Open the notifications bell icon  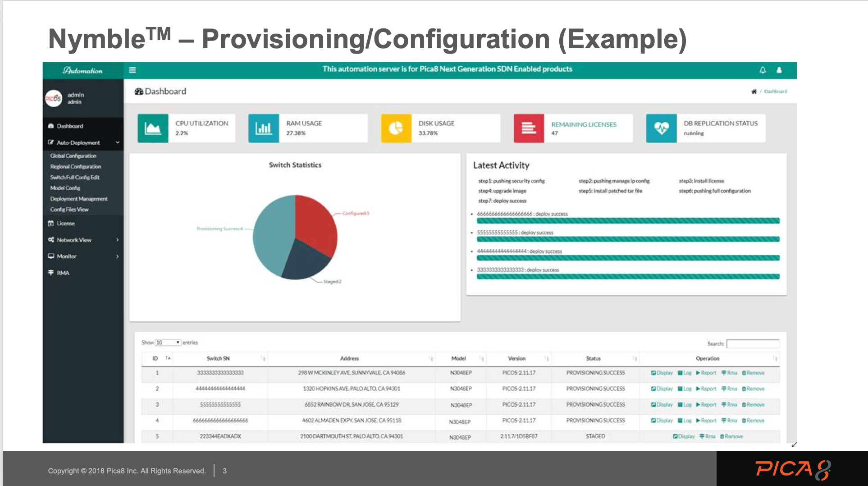coord(763,70)
